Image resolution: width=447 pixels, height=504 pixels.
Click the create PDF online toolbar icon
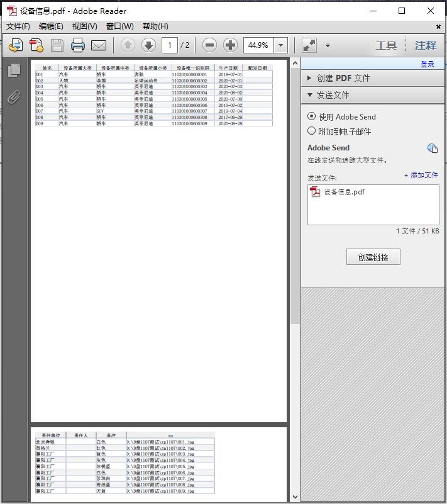click(16, 45)
